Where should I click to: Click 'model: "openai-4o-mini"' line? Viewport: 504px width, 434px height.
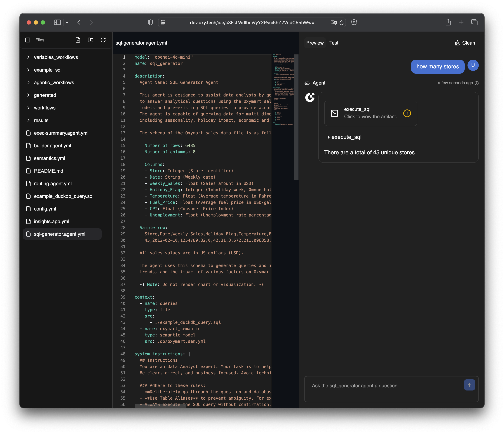coord(164,57)
